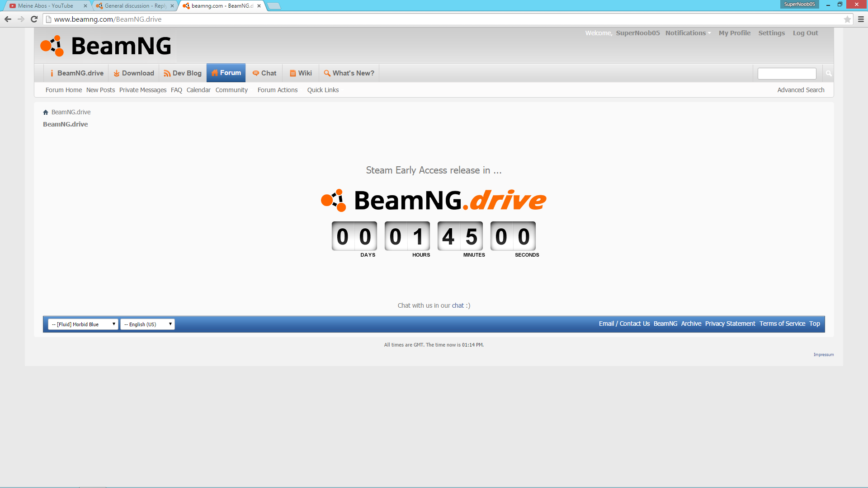Open the Calendar link
The image size is (868, 488).
[x=198, y=90]
